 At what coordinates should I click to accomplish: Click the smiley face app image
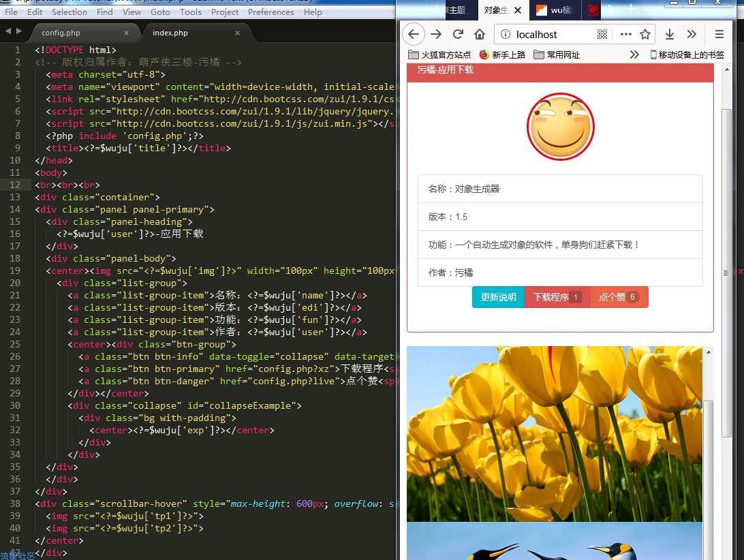pos(560,127)
